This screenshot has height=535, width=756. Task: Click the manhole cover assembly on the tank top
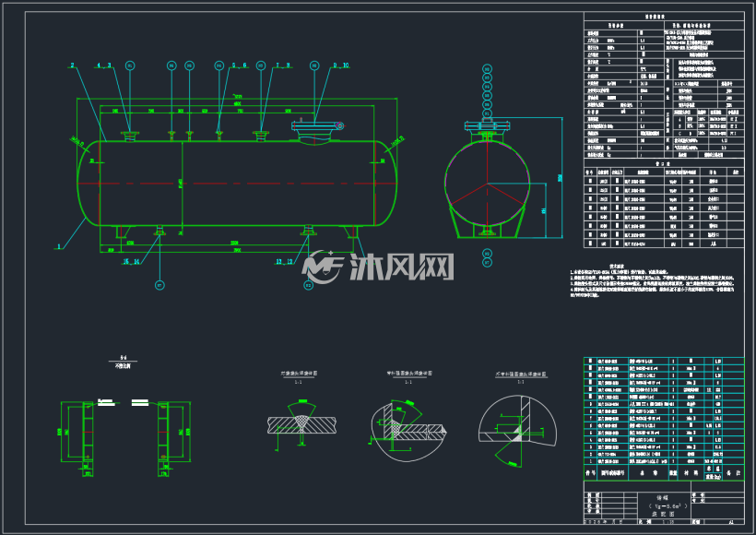(317, 130)
